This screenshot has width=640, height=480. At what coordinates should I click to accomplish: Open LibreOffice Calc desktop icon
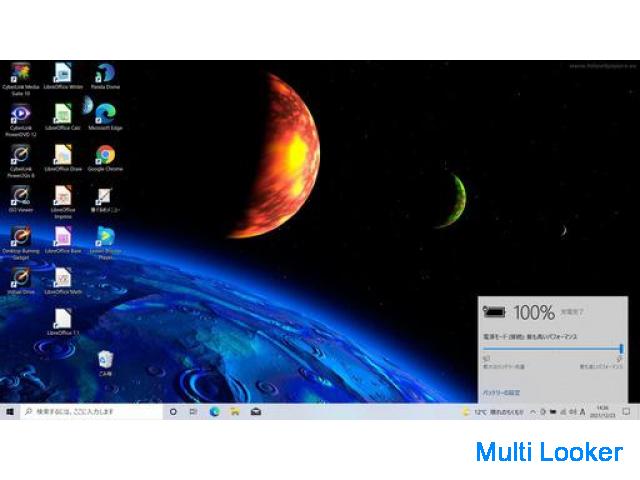click(x=62, y=113)
